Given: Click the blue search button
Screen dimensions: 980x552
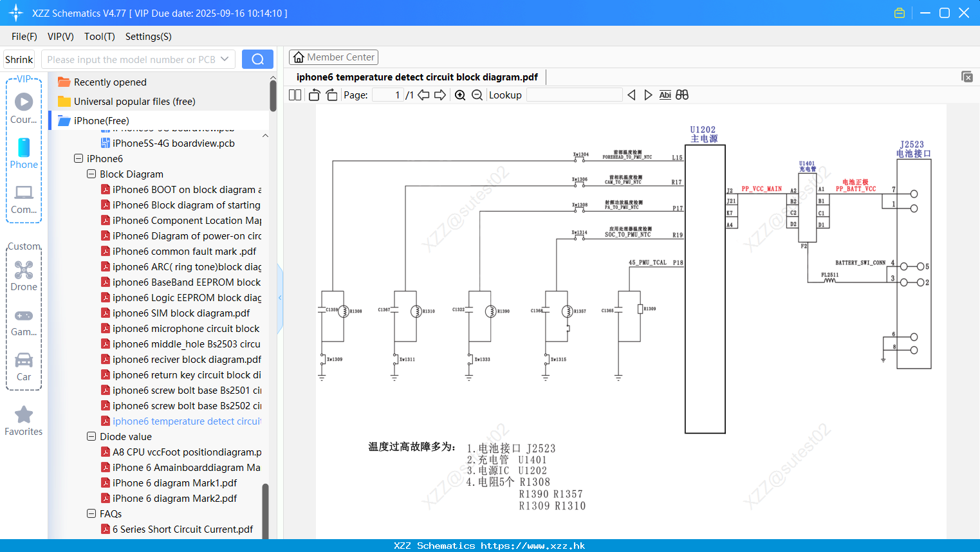Looking at the screenshot, I should point(257,59).
